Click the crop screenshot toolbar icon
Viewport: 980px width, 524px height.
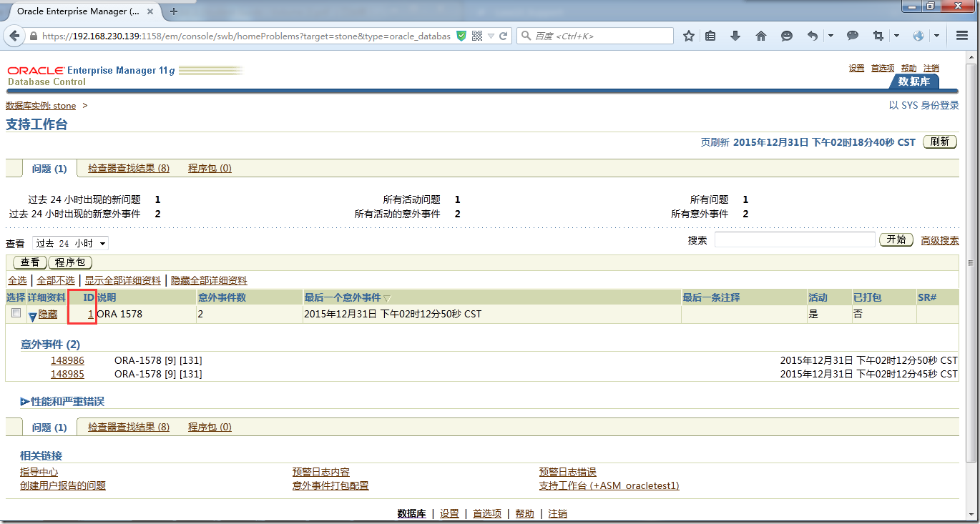(x=878, y=36)
